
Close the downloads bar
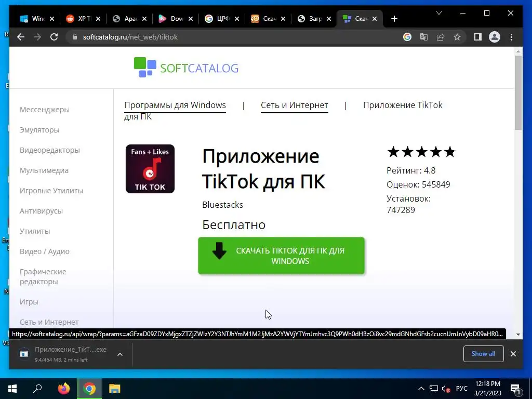(x=513, y=353)
